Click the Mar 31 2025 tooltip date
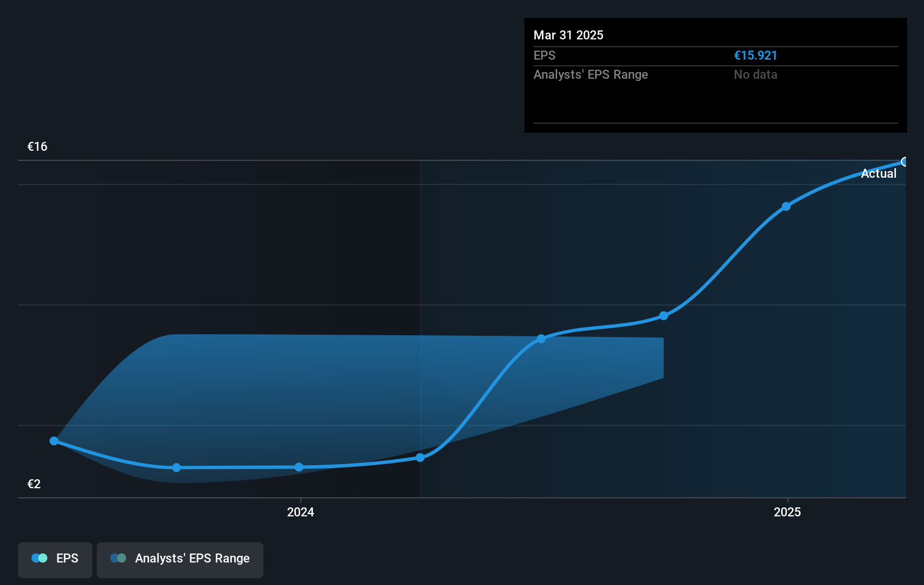This screenshot has height=585, width=924. point(568,35)
